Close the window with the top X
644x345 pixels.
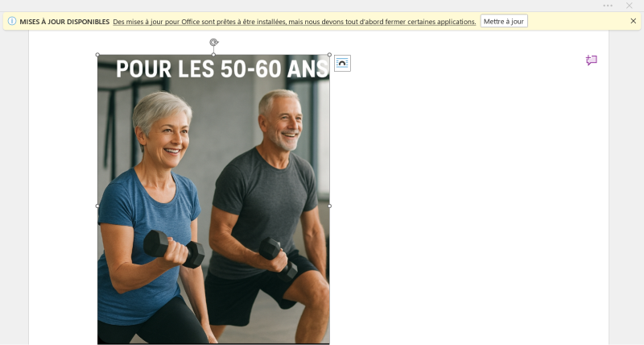[x=629, y=6]
